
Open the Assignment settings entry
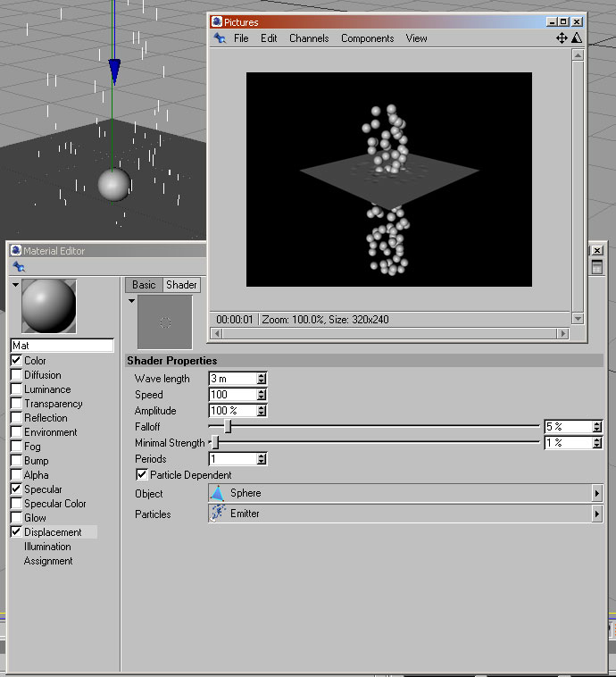(x=48, y=560)
